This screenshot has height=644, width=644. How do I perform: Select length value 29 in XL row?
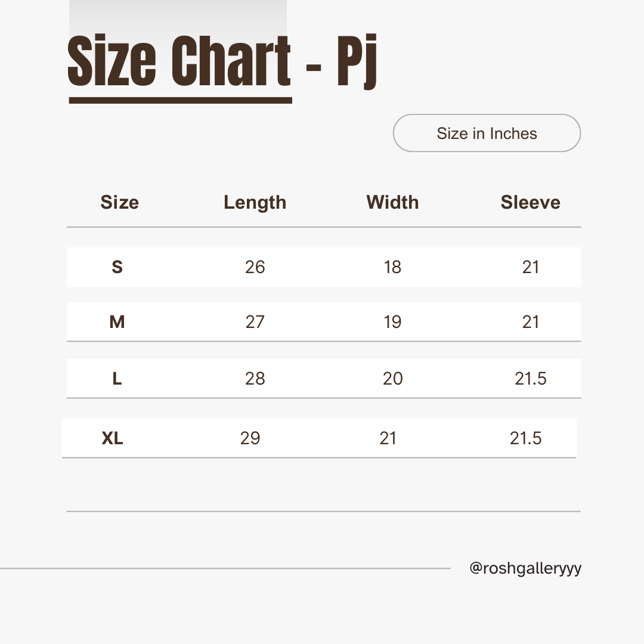pyautogui.click(x=250, y=438)
